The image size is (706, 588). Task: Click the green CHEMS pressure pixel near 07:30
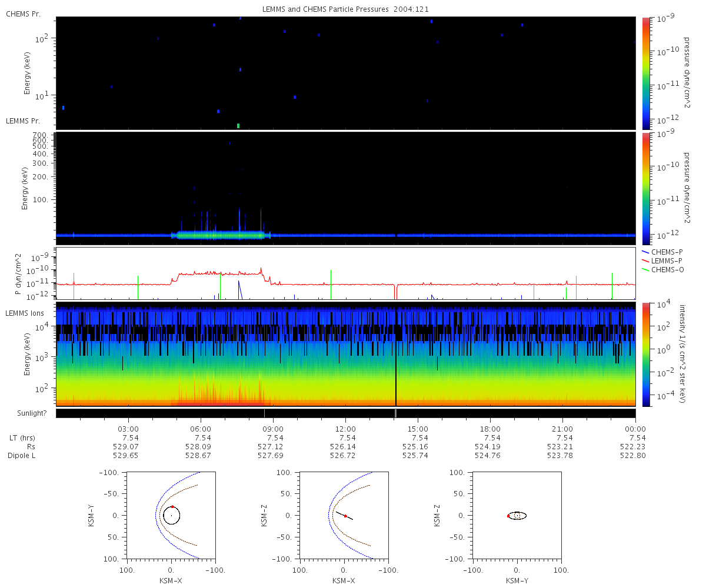click(x=238, y=126)
